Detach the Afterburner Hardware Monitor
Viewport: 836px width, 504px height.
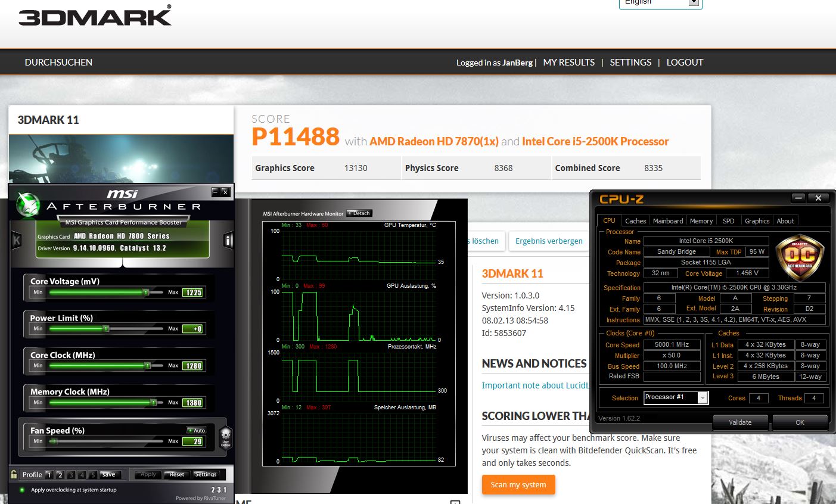(359, 213)
